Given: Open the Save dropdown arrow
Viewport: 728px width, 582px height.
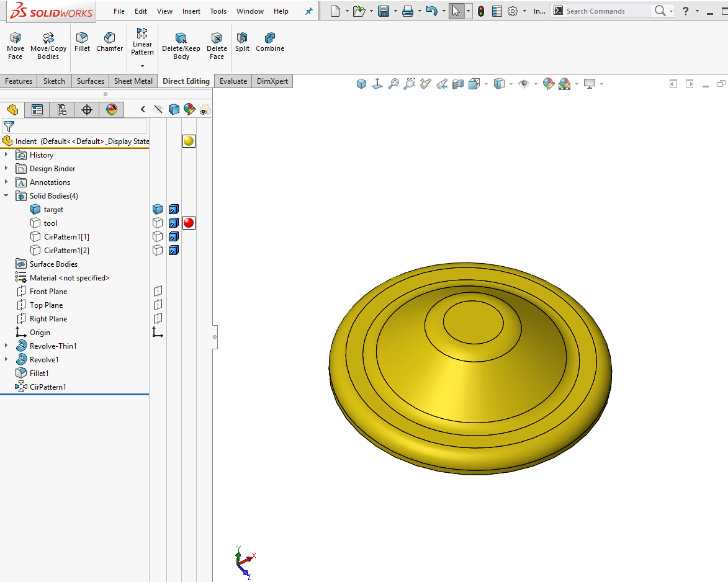Looking at the screenshot, I should coord(395,11).
